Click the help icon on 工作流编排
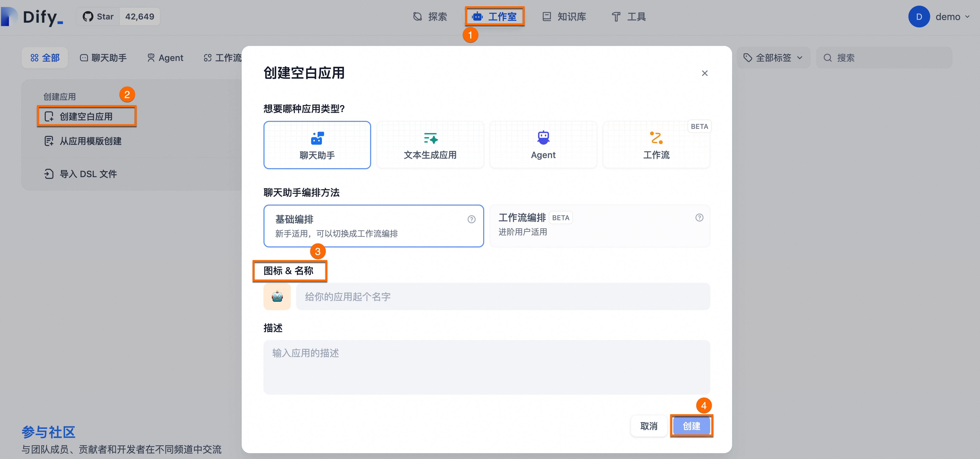Image resolution: width=980 pixels, height=459 pixels. pyautogui.click(x=699, y=218)
